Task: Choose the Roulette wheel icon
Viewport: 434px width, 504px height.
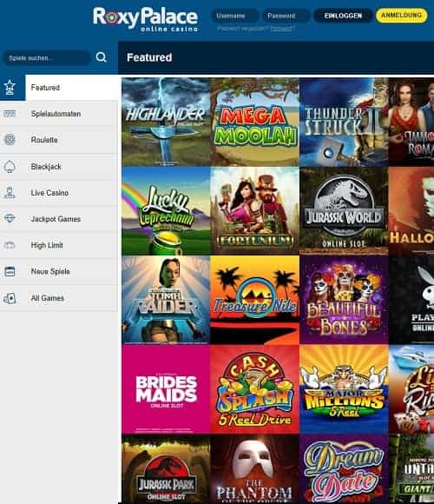Action: (x=10, y=140)
